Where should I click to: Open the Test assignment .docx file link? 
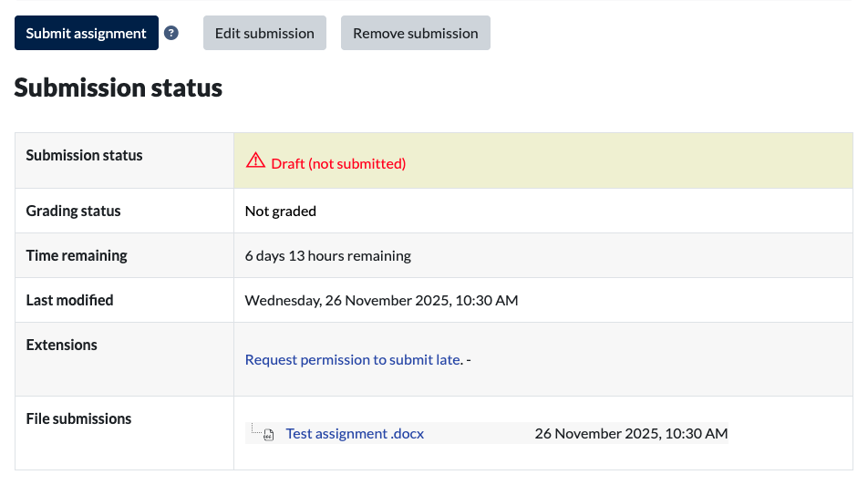pyautogui.click(x=355, y=434)
